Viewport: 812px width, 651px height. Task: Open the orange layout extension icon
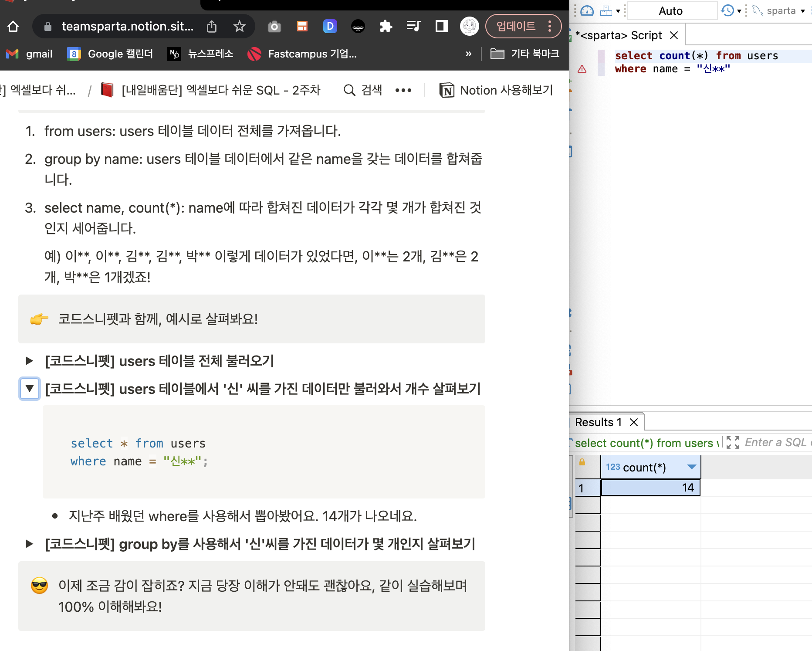pos(302,27)
